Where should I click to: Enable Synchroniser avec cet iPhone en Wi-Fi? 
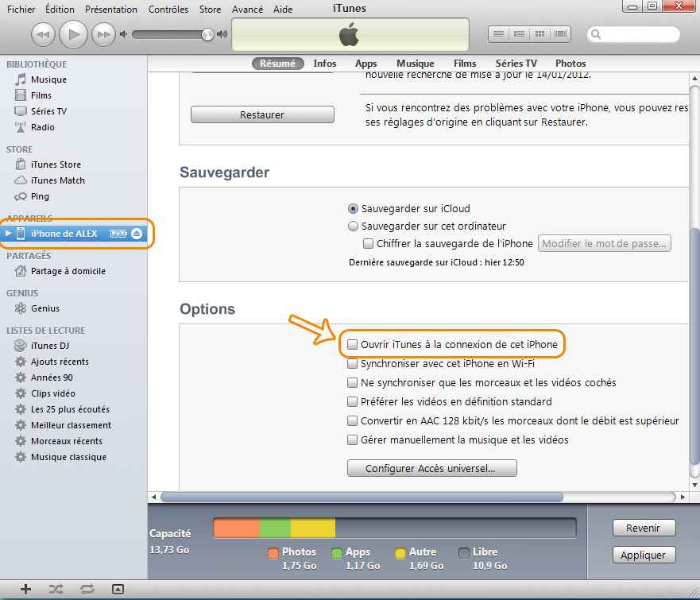click(x=352, y=363)
